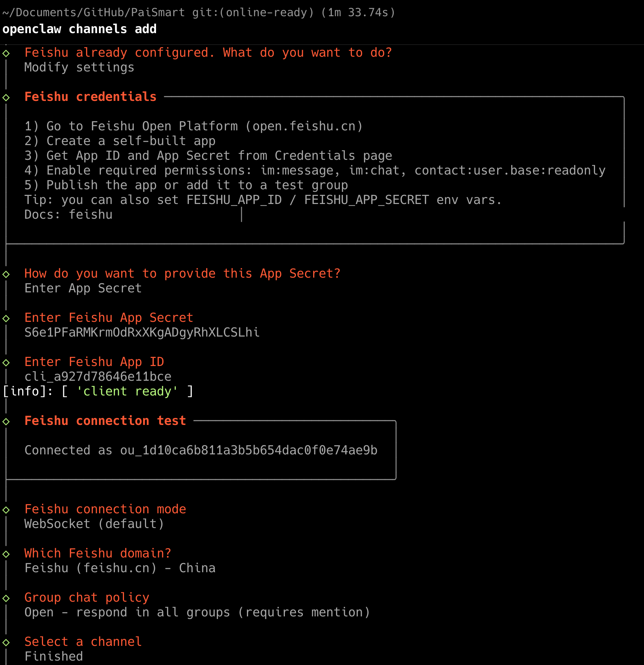The image size is (644, 665).
Task: Click the diamond marker beside Select a channel
Action: click(6, 643)
